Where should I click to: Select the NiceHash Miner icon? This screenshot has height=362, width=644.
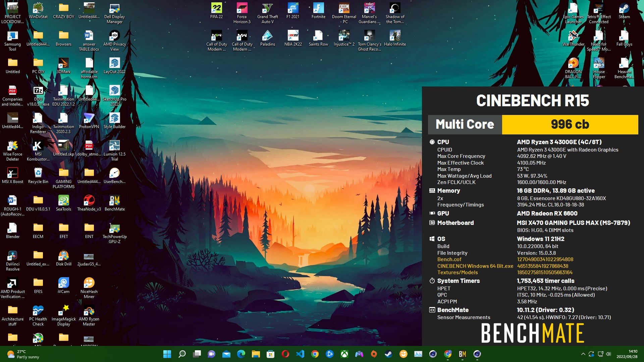click(x=89, y=288)
